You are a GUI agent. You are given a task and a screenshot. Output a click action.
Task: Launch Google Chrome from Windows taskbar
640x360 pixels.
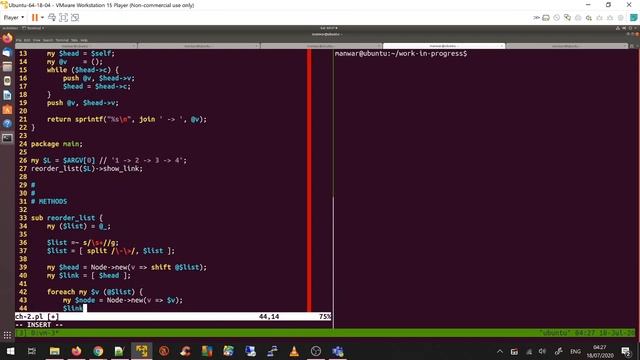(x=98, y=351)
